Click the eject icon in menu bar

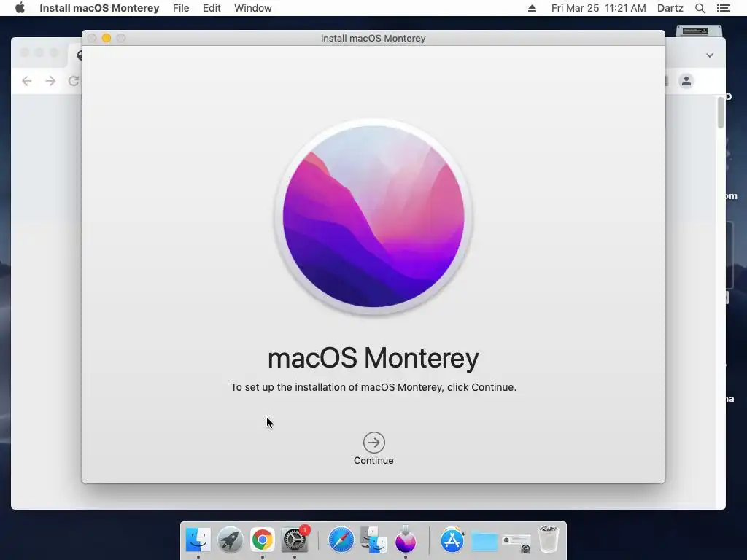pyautogui.click(x=532, y=8)
